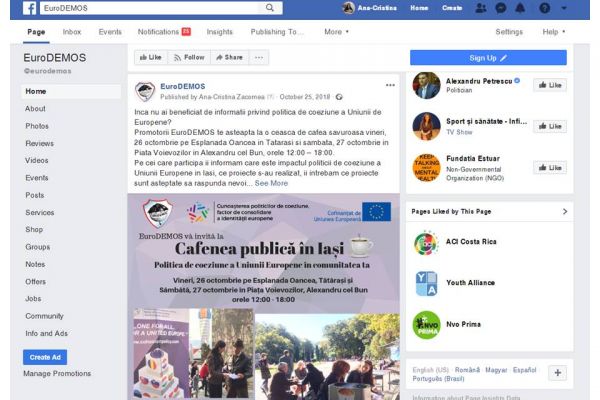Select Reviews in left sidebar
The height and width of the screenshot is (400, 600).
39,144
